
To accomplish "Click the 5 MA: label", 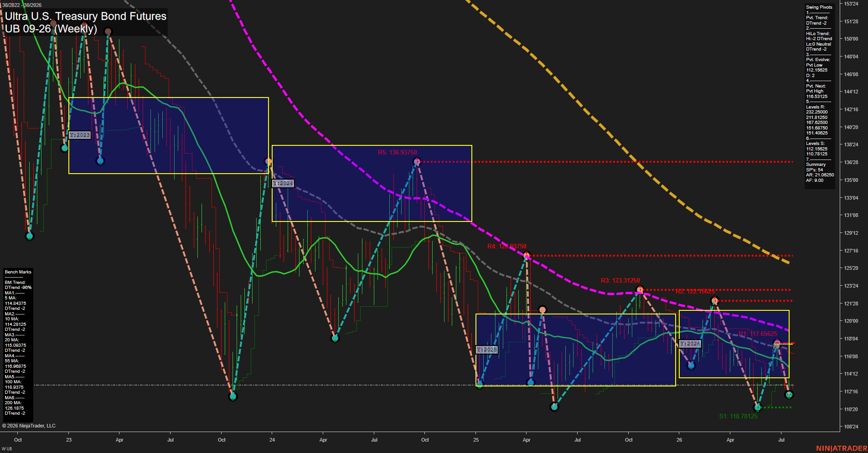I will point(10,298).
